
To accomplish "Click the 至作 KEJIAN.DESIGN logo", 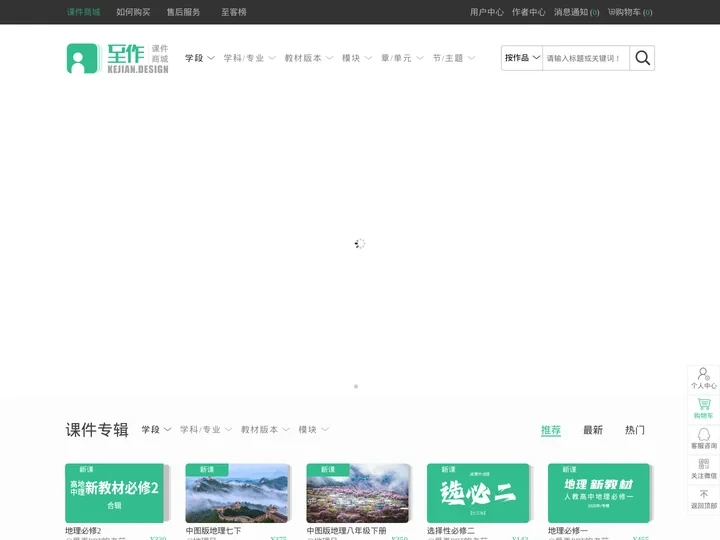I will click(x=118, y=58).
